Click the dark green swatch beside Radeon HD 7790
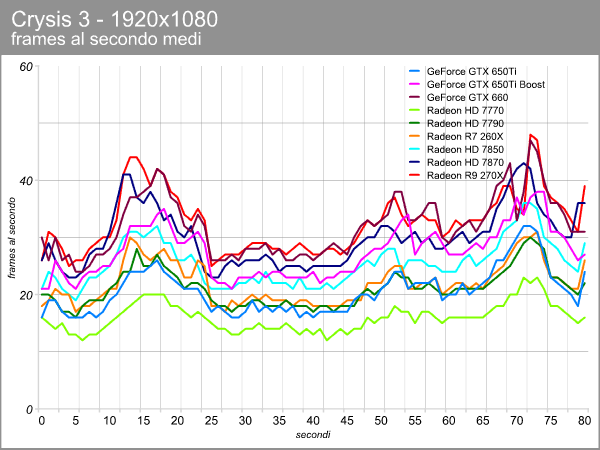The height and width of the screenshot is (450, 600). click(x=414, y=123)
